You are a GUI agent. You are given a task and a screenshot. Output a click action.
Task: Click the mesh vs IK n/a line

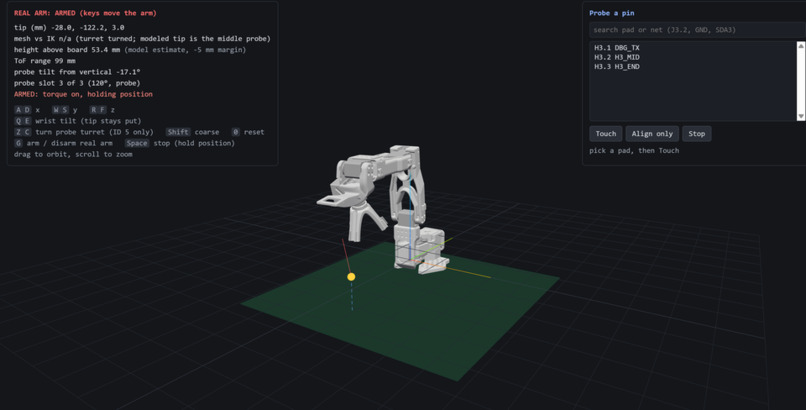point(142,39)
